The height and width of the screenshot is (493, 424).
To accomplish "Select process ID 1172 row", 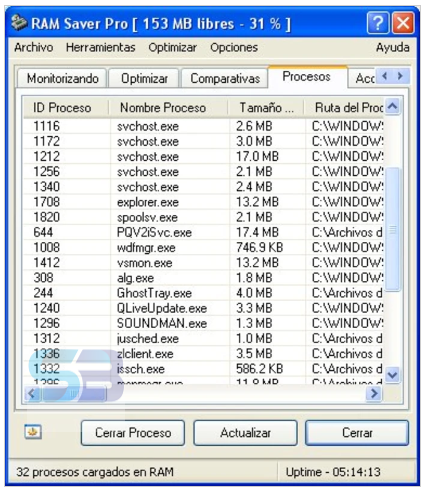I will point(203,141).
